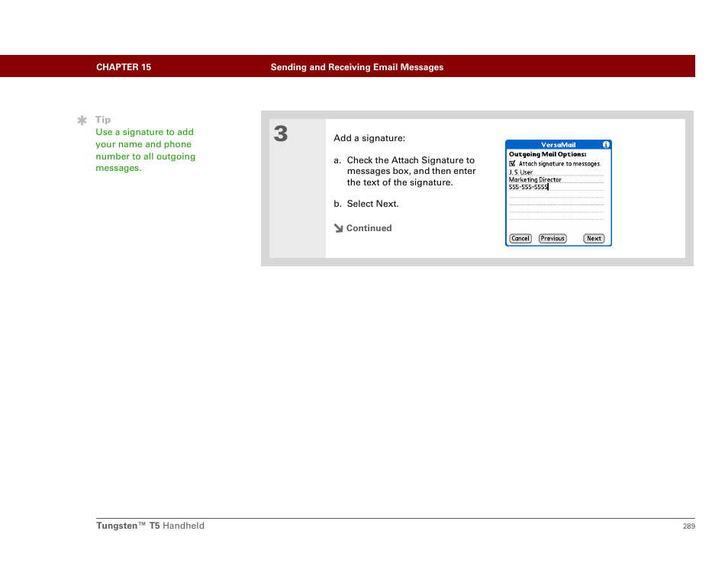Toggle Attach signature to messages checkbox

tap(512, 163)
